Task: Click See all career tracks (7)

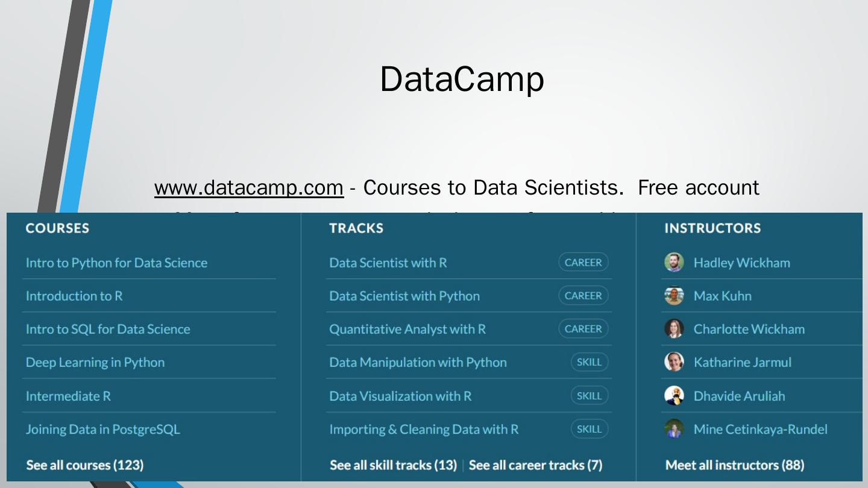Action: point(535,465)
